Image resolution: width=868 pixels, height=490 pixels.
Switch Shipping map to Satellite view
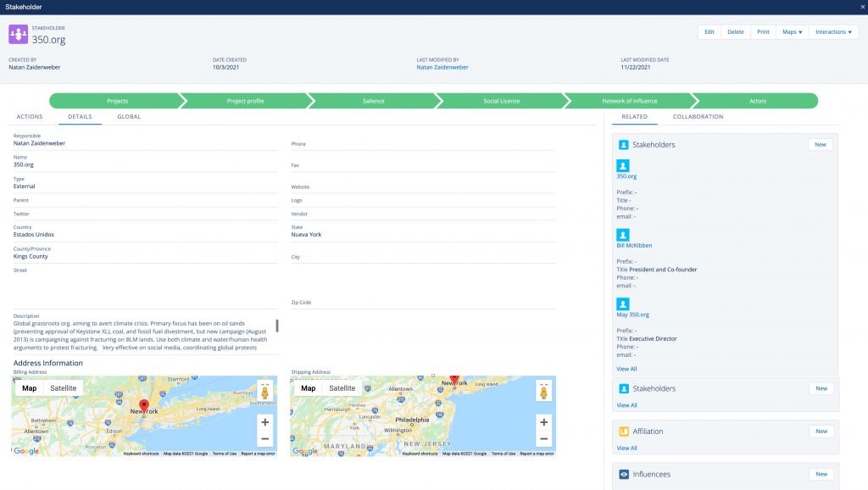coord(342,388)
